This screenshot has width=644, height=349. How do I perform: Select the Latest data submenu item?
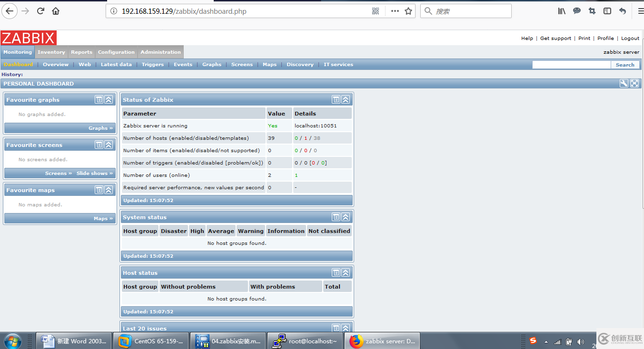click(x=116, y=65)
